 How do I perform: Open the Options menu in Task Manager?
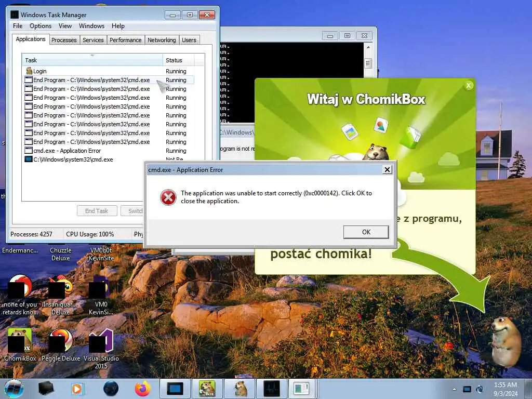[x=41, y=26]
